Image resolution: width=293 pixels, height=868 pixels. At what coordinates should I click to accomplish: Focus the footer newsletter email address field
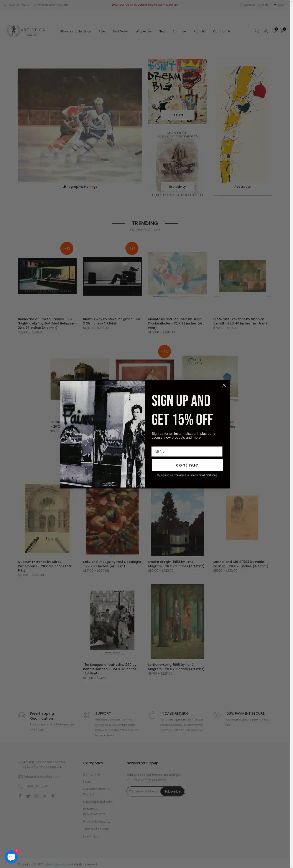(x=144, y=791)
